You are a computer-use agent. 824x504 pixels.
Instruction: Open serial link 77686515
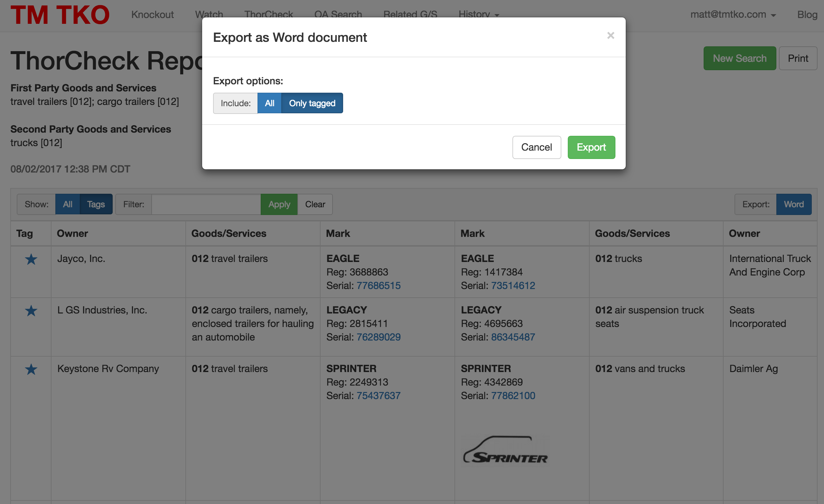pyautogui.click(x=378, y=285)
